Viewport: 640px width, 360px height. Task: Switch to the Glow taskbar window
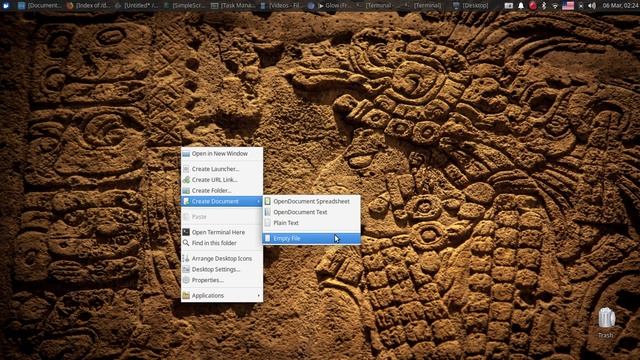tap(330, 6)
